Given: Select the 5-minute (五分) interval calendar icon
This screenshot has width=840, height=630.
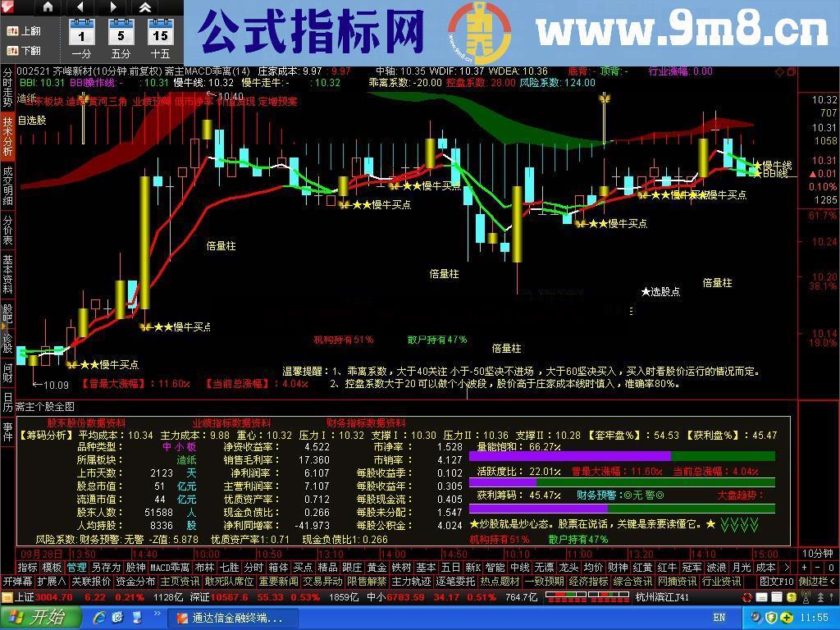Looking at the screenshot, I should point(121,33).
